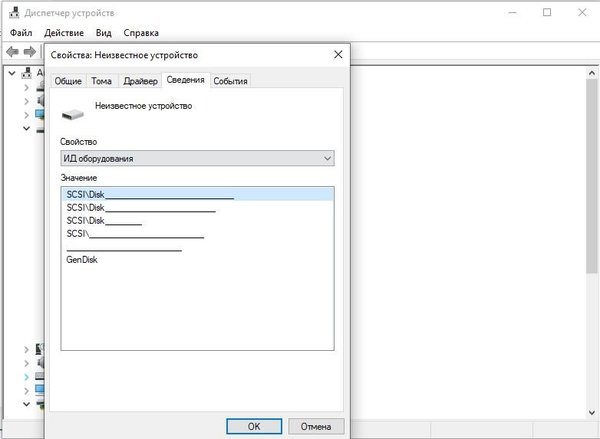
Task: Open the ИД оборудования property dropdown
Action: [196, 158]
